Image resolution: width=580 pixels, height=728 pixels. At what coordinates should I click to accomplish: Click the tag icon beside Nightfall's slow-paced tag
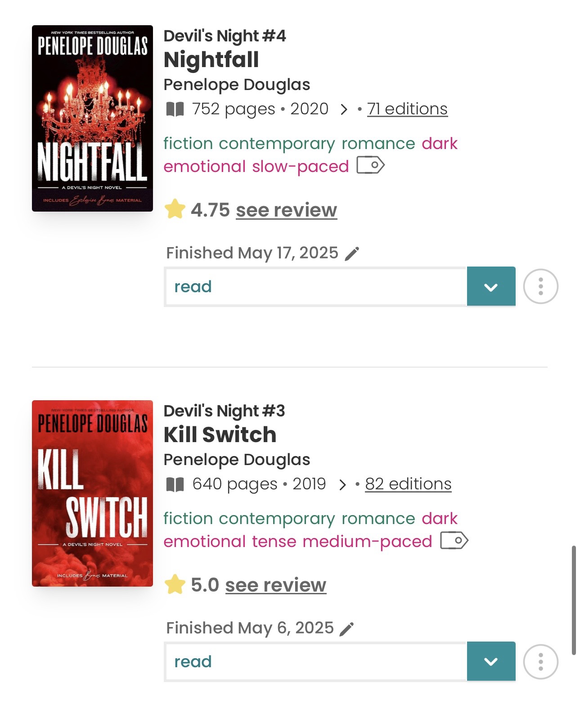click(x=370, y=165)
